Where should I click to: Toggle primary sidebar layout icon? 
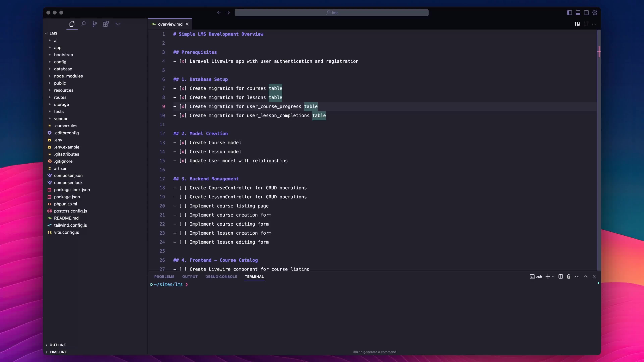(570, 13)
